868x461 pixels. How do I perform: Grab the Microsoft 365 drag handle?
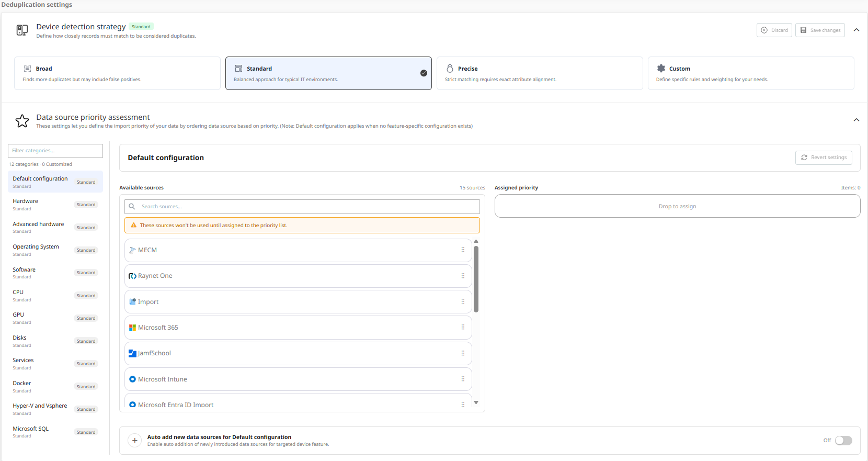463,327
